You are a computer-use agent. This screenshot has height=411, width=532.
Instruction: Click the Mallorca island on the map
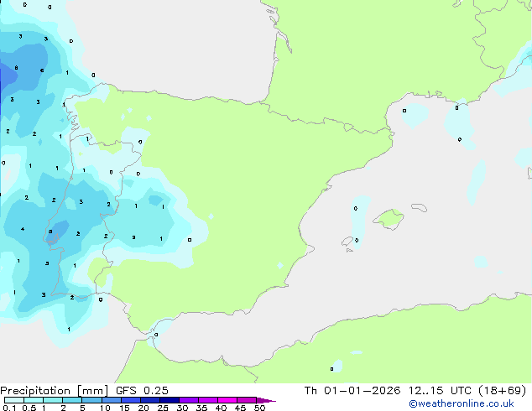point(389,219)
